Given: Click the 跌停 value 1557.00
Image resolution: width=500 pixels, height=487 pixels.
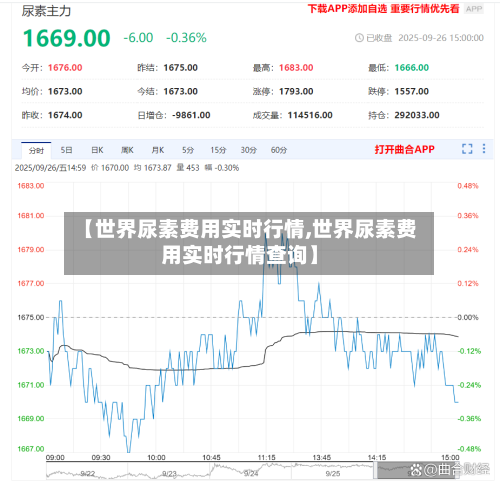Looking at the screenshot, I should 412,91.
